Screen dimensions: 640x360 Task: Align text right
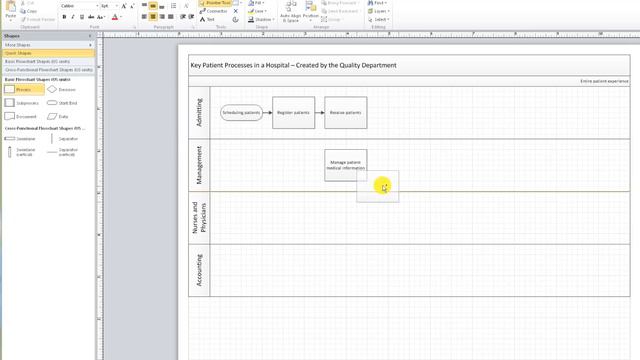tap(162, 17)
